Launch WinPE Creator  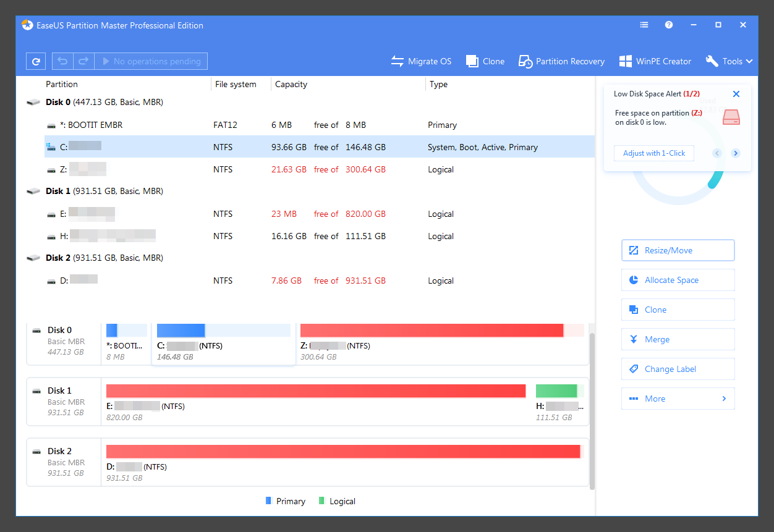click(655, 61)
